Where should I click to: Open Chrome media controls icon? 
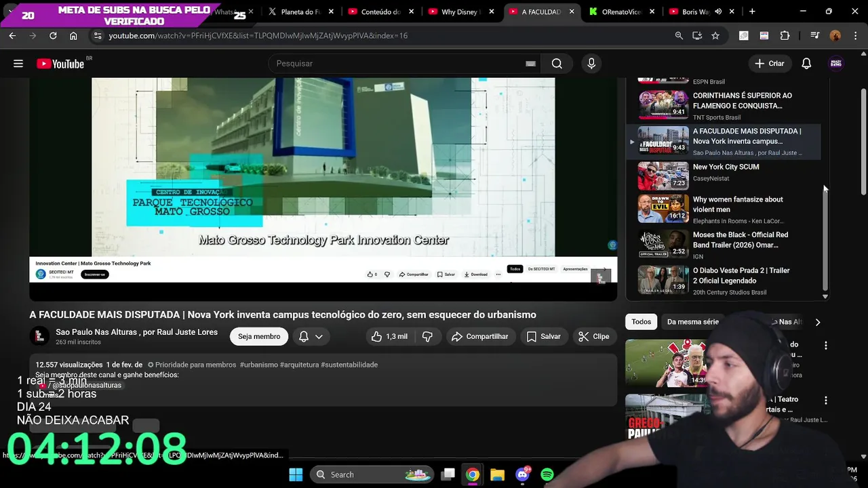[x=816, y=36]
